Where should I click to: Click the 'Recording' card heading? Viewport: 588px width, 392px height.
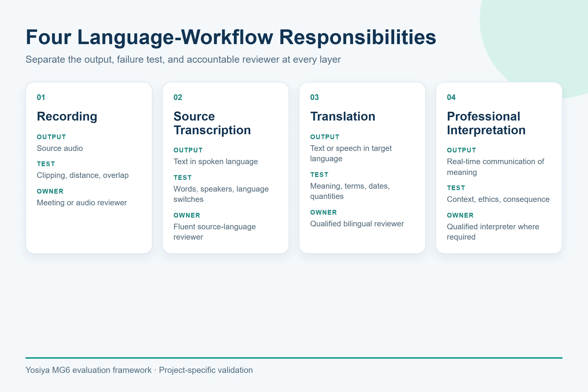[67, 117]
